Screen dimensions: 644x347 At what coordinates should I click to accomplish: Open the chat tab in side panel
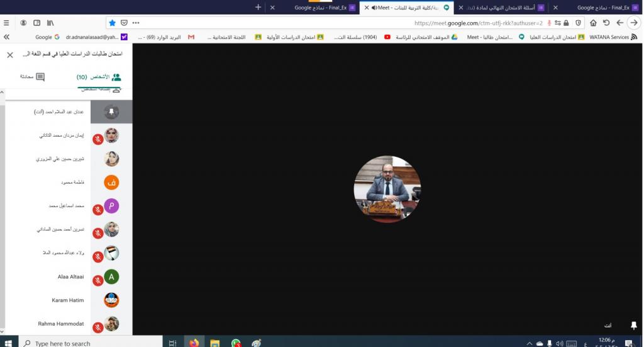pyautogui.click(x=31, y=77)
